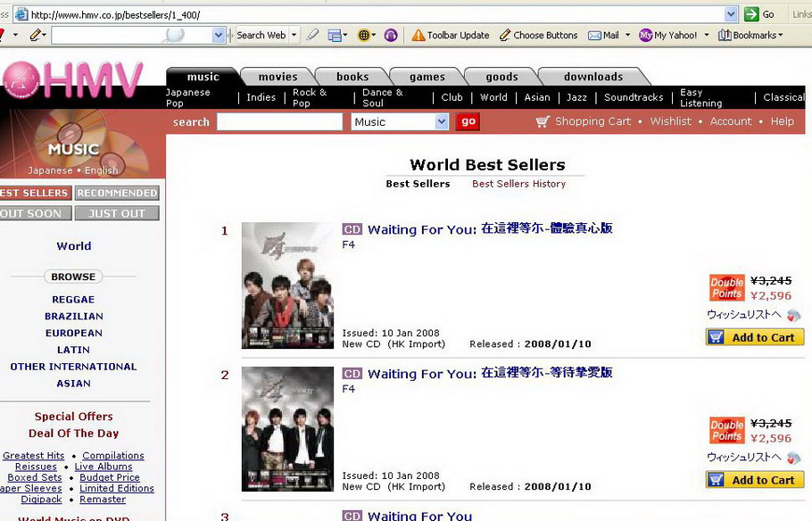
Task: Click the RECOMMENDED sidebar button
Action: point(117,194)
